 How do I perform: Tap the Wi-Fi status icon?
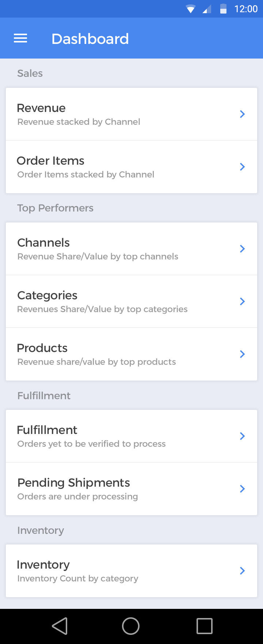190,9
